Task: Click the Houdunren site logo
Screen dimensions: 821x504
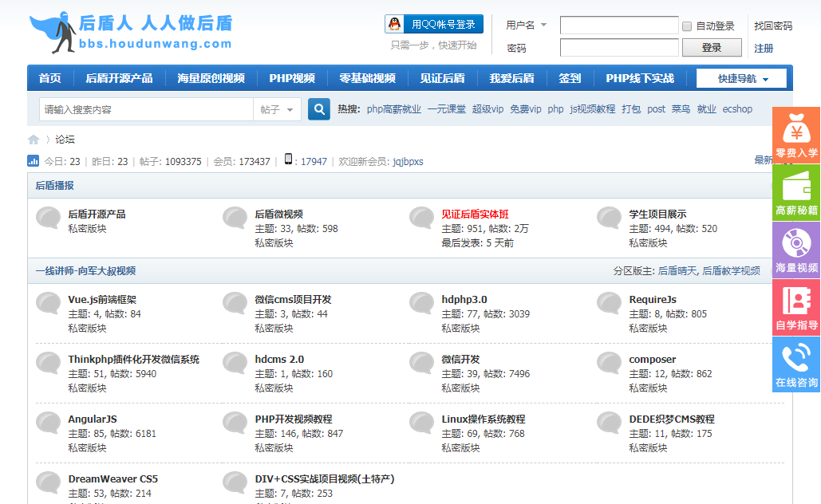Action: (131, 33)
